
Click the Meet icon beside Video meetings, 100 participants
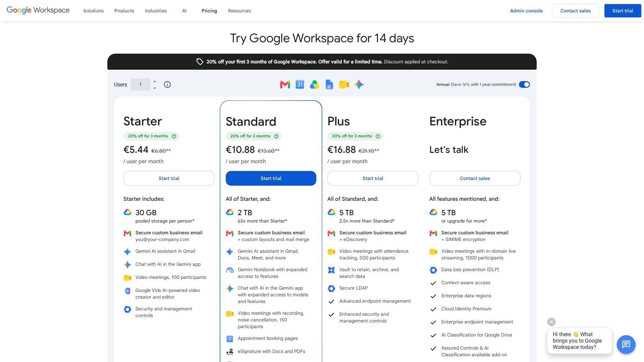click(127, 278)
